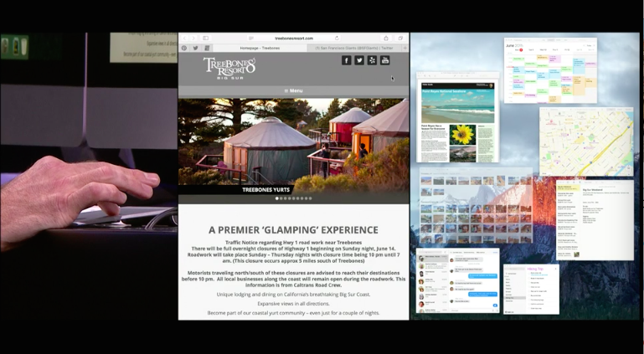644x354 pixels.
Task: Select first carousel slide dot
Action: [277, 198]
